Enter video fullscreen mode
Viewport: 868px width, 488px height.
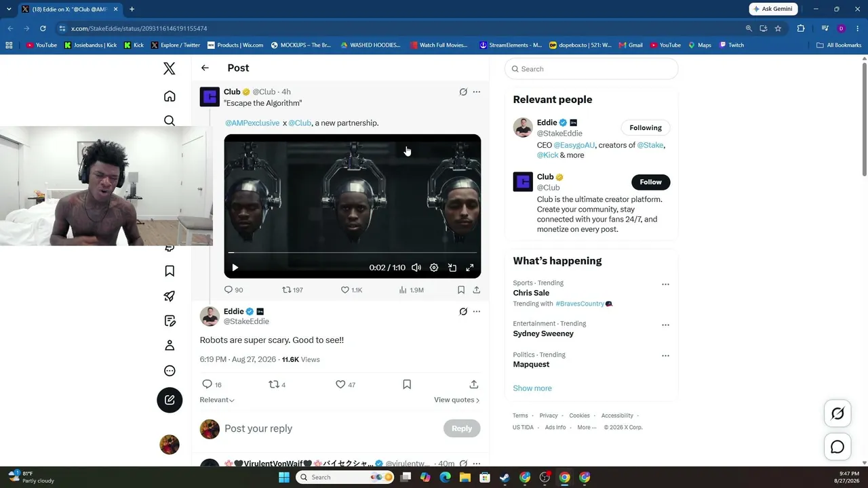[x=470, y=268]
